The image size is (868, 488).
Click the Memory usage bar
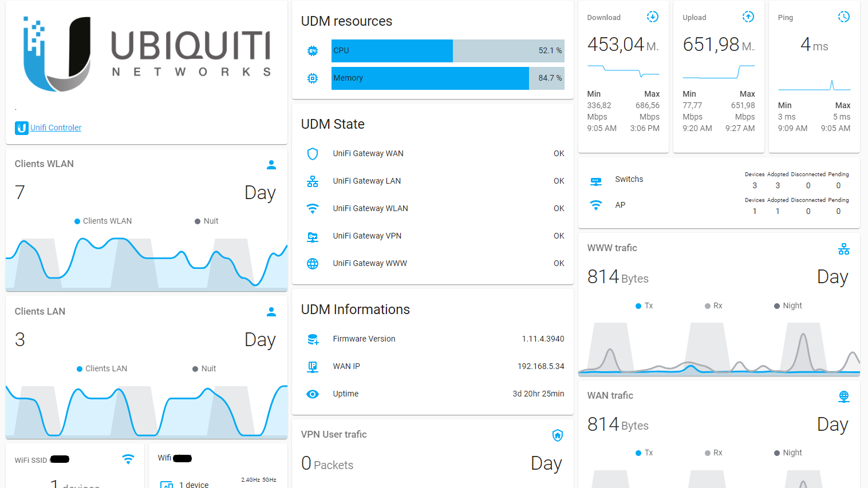click(x=448, y=78)
